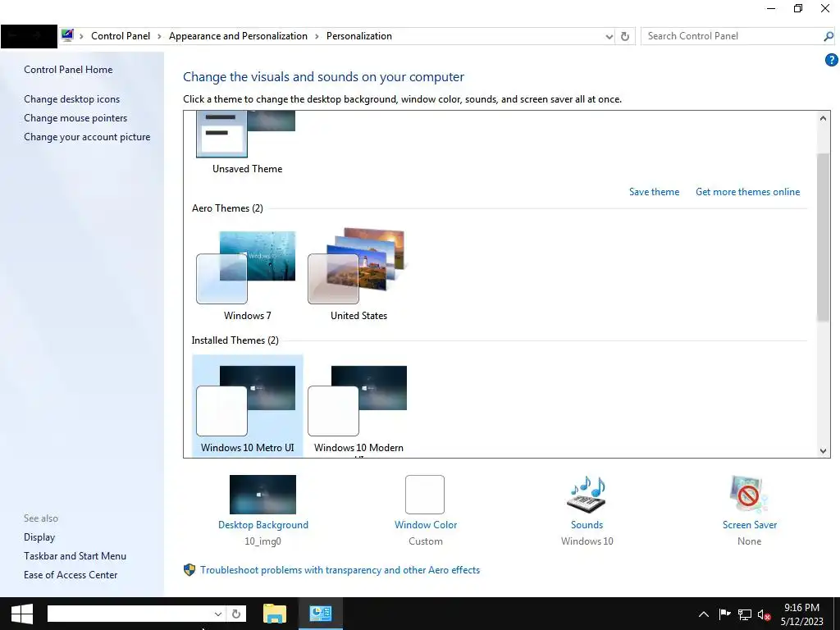Click Save theme link
The width and height of the screenshot is (840, 630).
(x=654, y=192)
